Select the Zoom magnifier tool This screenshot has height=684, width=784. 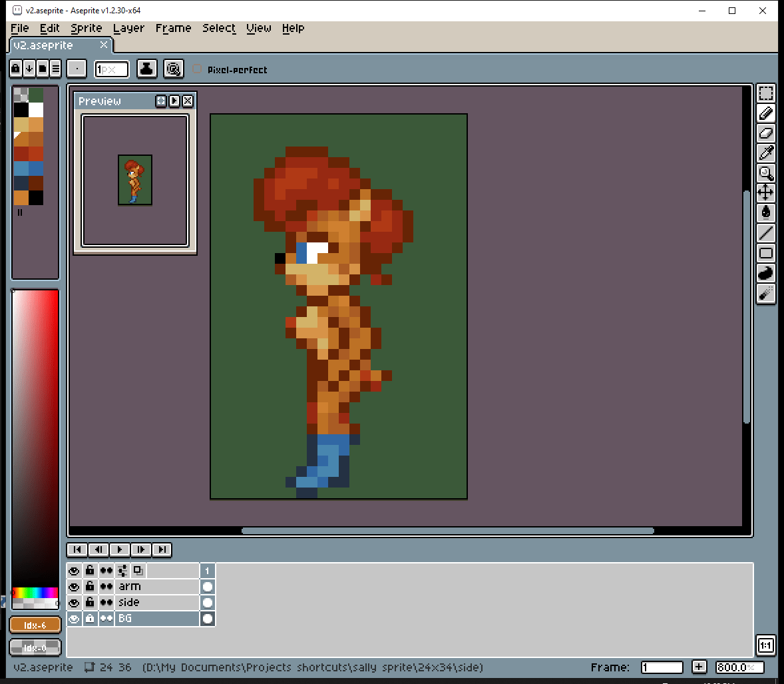[766, 173]
